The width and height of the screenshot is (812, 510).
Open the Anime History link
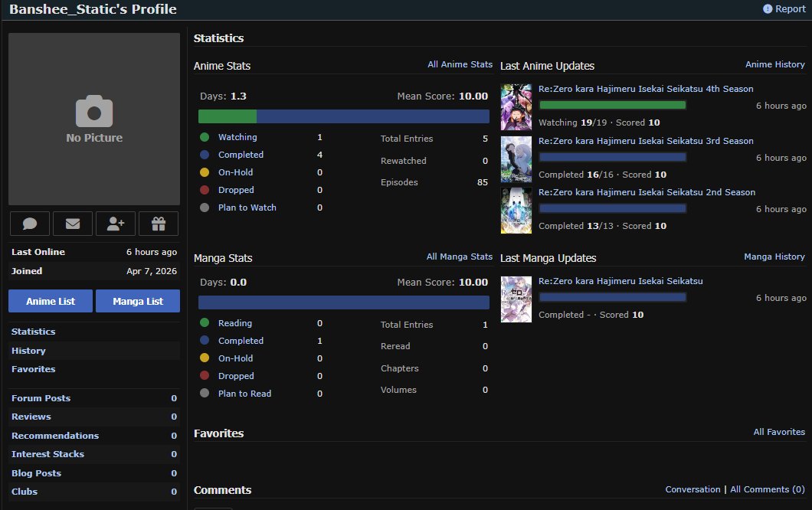tap(774, 64)
